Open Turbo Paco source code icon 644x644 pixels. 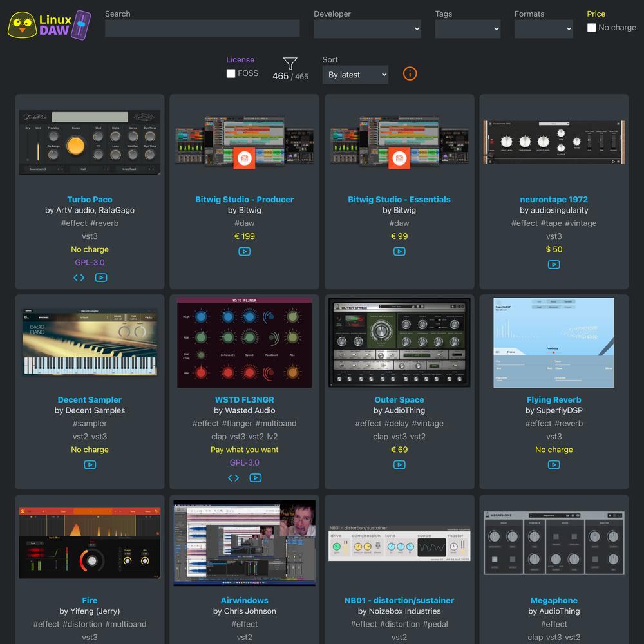[x=79, y=278]
